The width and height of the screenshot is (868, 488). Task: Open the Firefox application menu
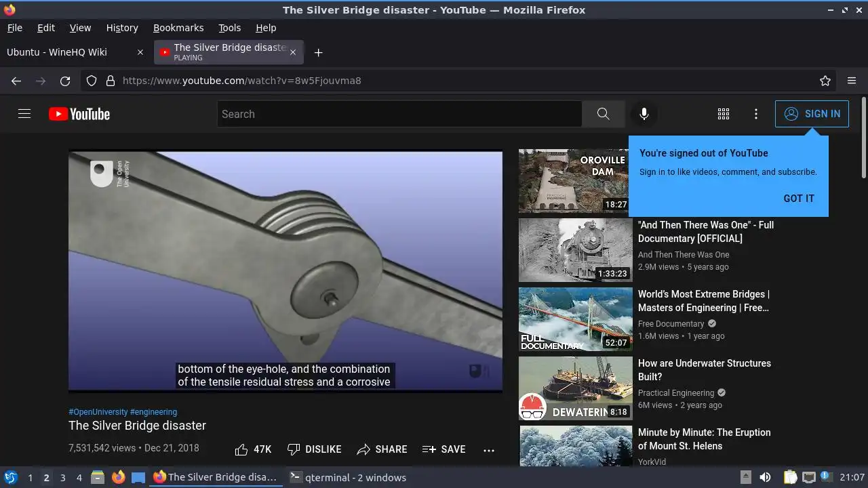click(852, 81)
